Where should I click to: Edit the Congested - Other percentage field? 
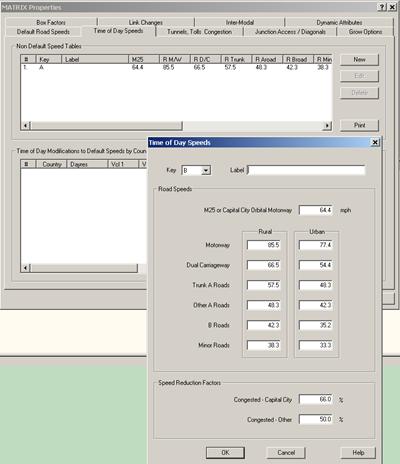[316, 419]
